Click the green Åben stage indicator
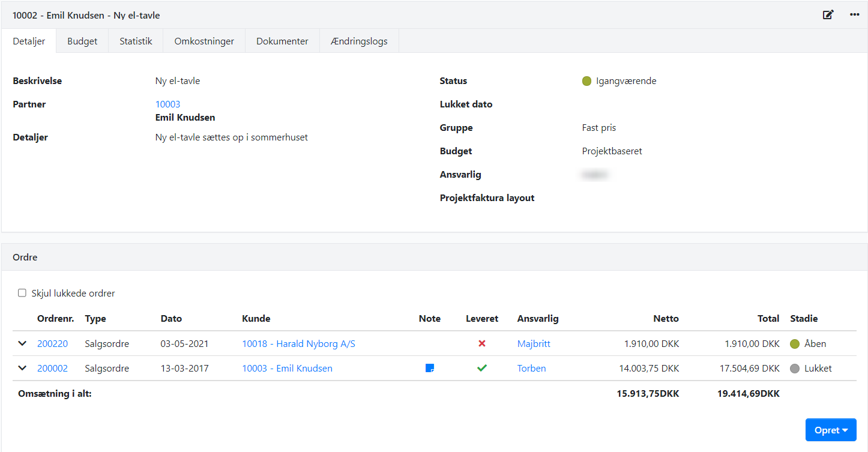This screenshot has width=868, height=452. pyautogui.click(x=795, y=344)
